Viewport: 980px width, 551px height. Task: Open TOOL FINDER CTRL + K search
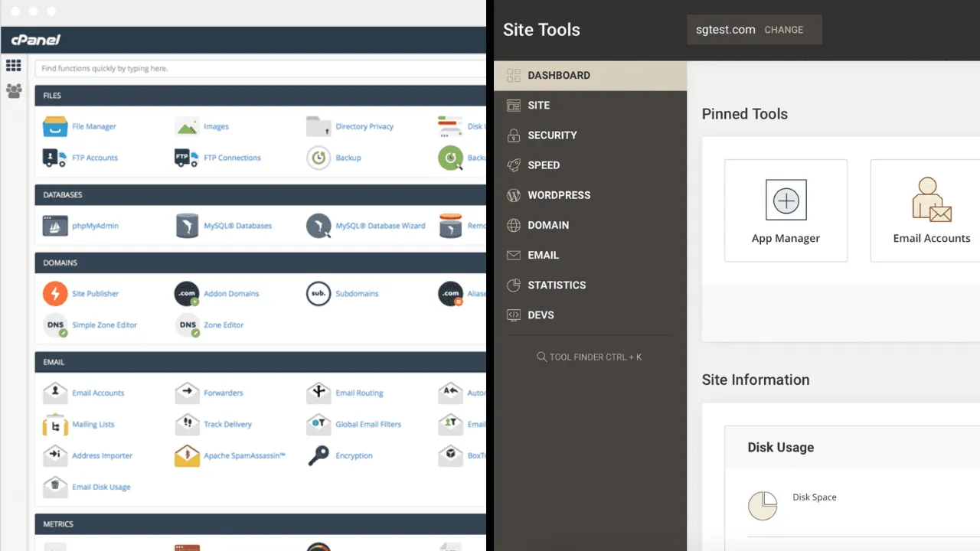tap(590, 357)
